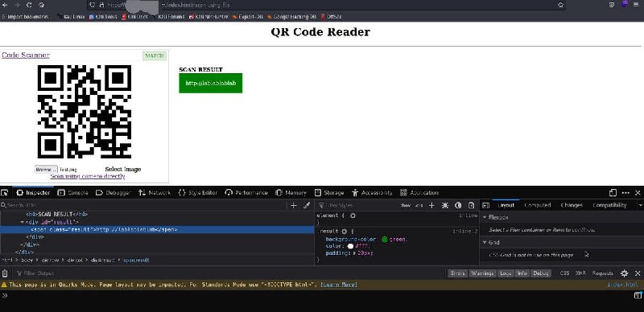
Task: Toggle light color scheme simulation
Action: click(445, 205)
